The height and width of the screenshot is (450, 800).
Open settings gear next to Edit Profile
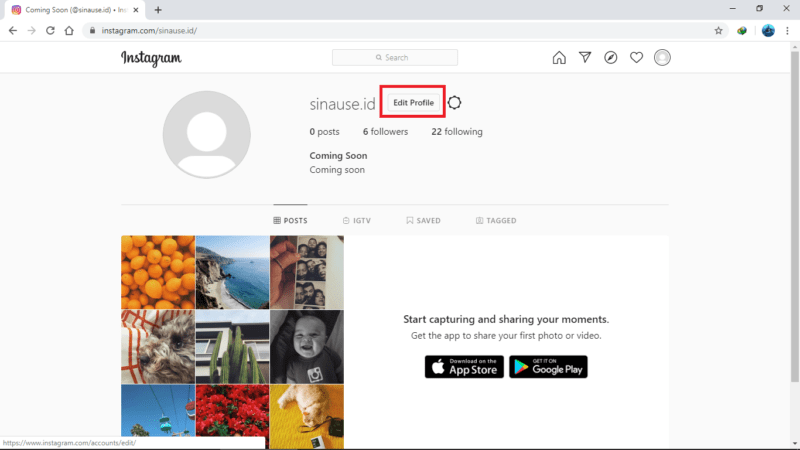coord(454,103)
